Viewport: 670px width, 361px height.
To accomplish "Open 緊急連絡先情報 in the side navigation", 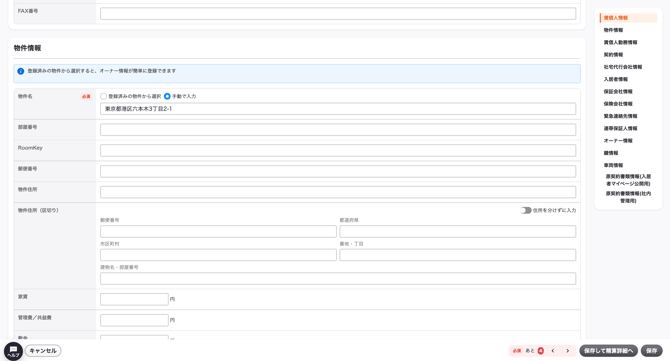I will (620, 116).
